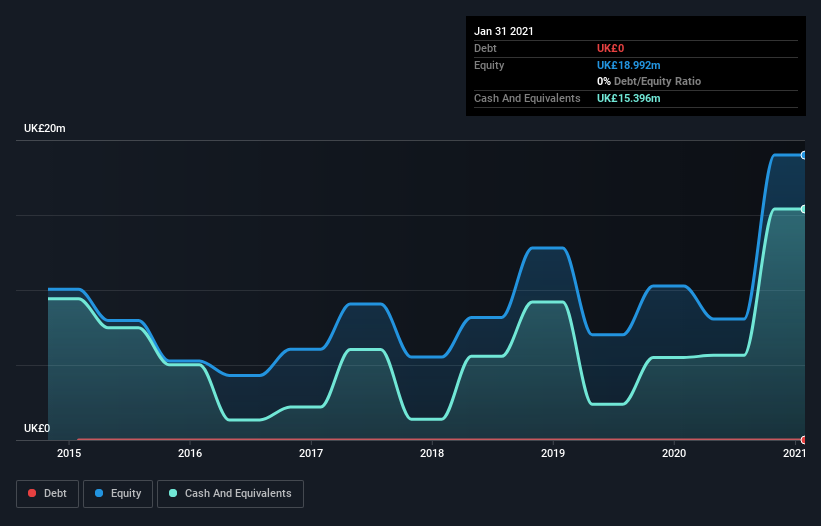The height and width of the screenshot is (526, 821).
Task: Click the UK£20m y-axis label
Action: click(x=45, y=128)
